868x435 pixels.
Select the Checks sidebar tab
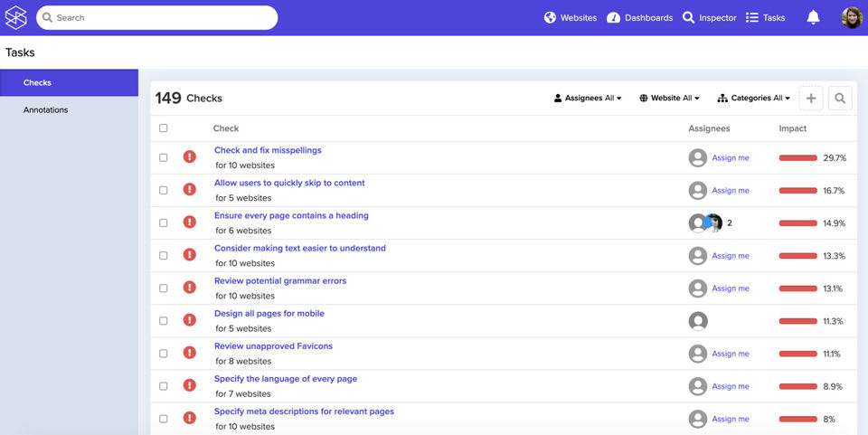(x=70, y=82)
